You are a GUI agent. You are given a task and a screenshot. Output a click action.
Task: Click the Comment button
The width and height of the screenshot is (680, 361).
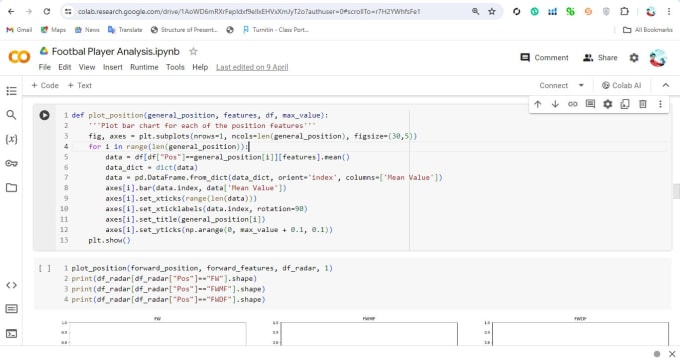click(x=544, y=58)
